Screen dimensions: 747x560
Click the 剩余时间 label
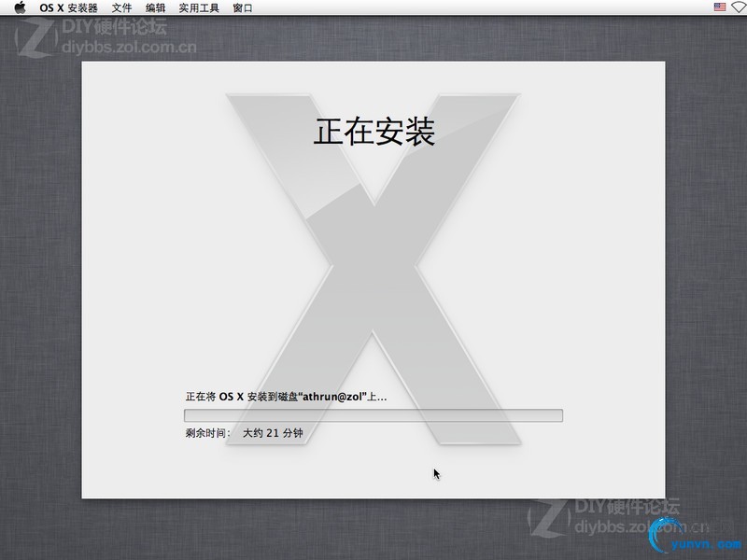coord(207,433)
